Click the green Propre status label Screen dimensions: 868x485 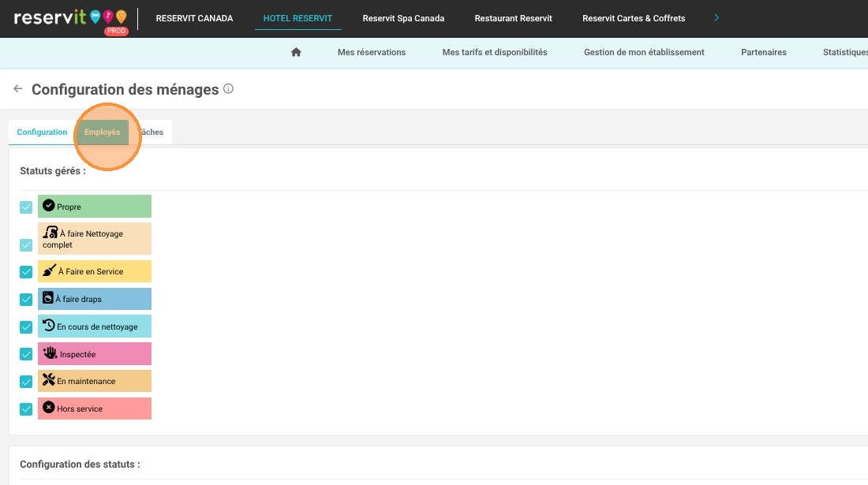pos(95,207)
